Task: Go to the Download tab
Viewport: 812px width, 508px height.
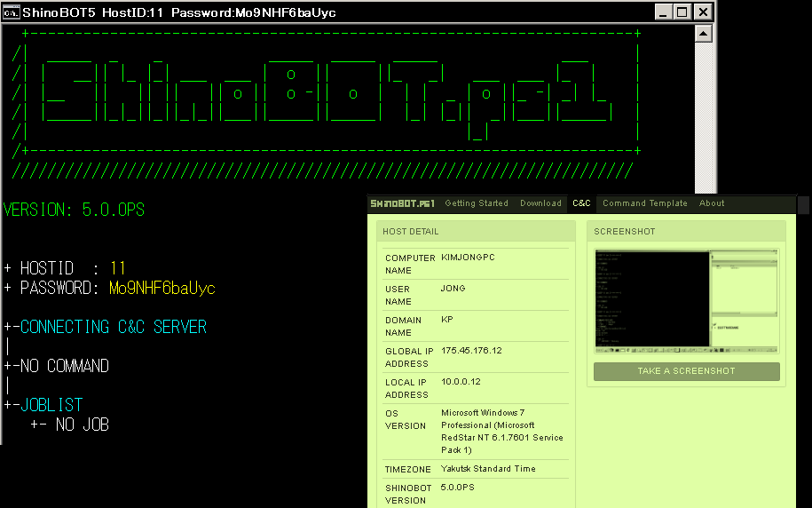Action: tap(540, 203)
